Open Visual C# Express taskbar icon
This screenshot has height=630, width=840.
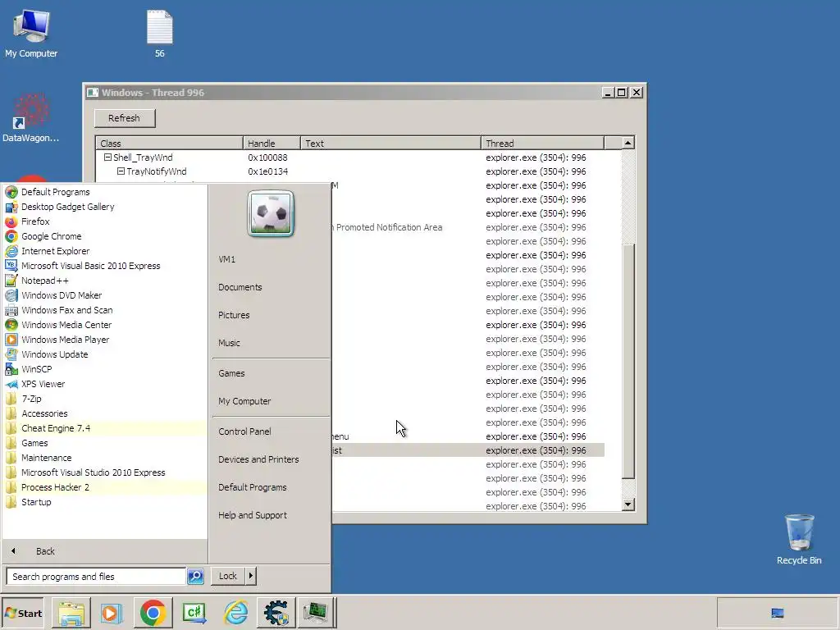[x=194, y=613]
